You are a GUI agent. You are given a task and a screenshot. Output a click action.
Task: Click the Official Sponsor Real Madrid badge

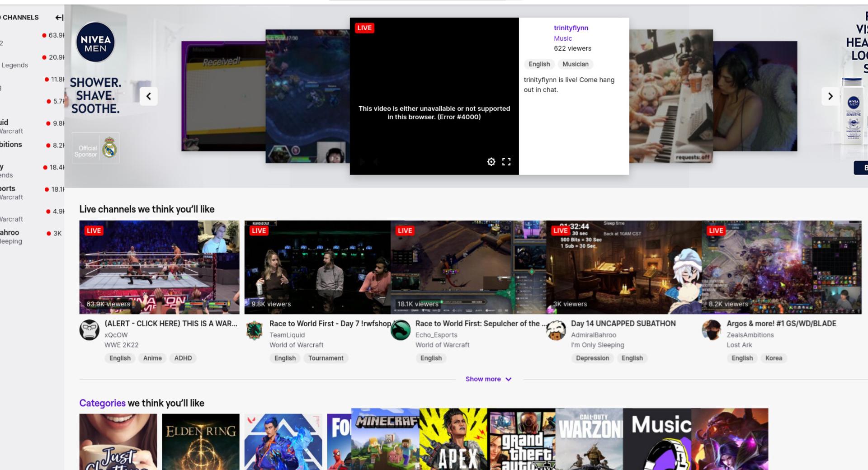pyautogui.click(x=95, y=148)
